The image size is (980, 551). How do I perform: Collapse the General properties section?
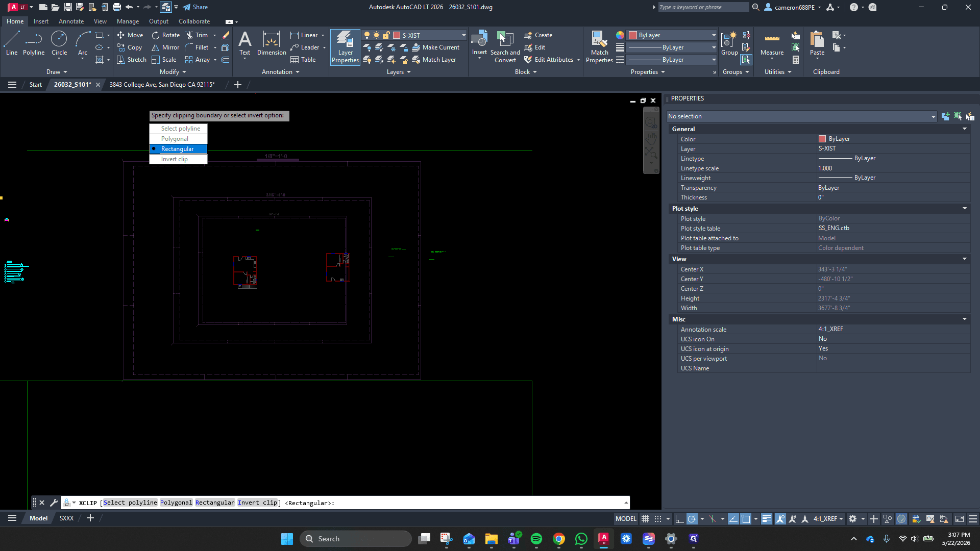965,129
